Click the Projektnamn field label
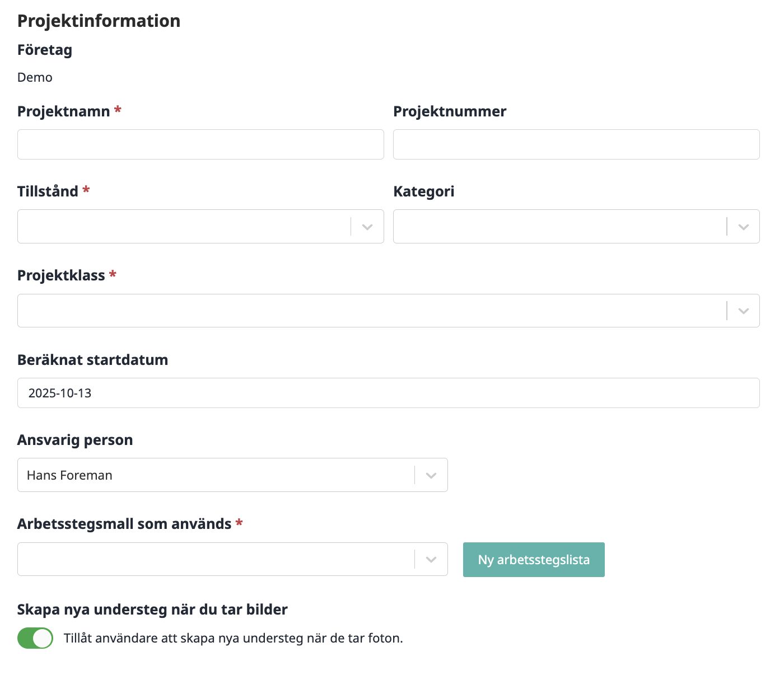 click(64, 111)
